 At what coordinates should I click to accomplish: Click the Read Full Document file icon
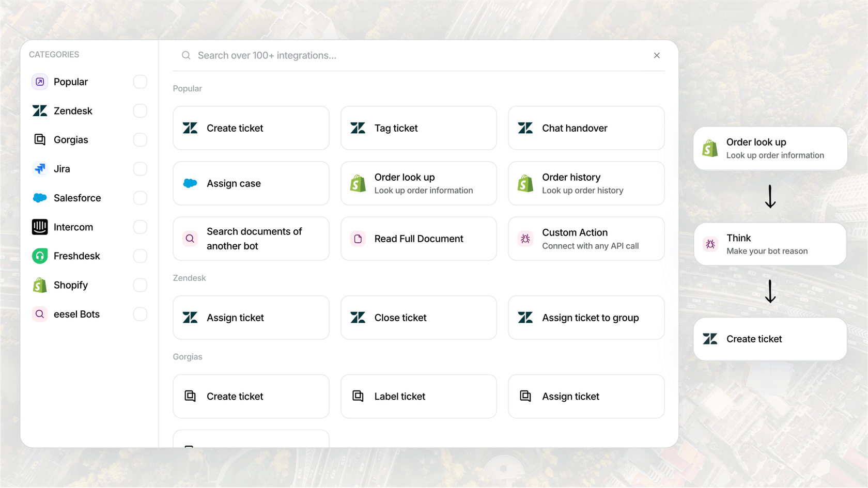[x=358, y=239]
